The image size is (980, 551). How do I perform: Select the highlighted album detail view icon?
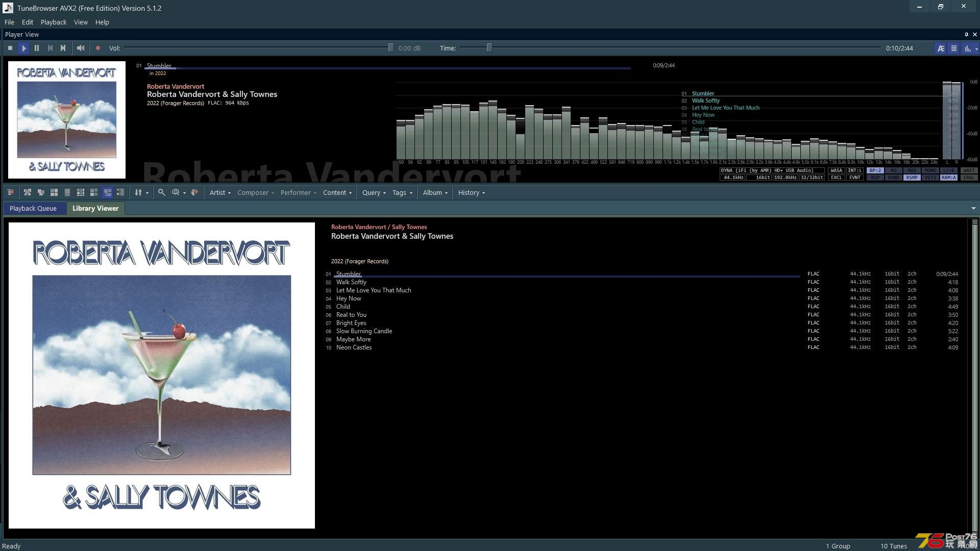(x=107, y=192)
